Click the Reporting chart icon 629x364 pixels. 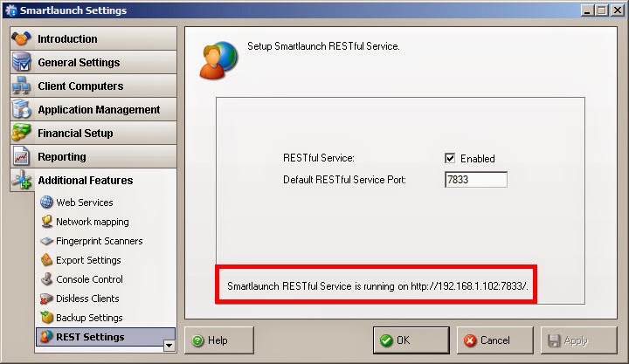pos(21,156)
